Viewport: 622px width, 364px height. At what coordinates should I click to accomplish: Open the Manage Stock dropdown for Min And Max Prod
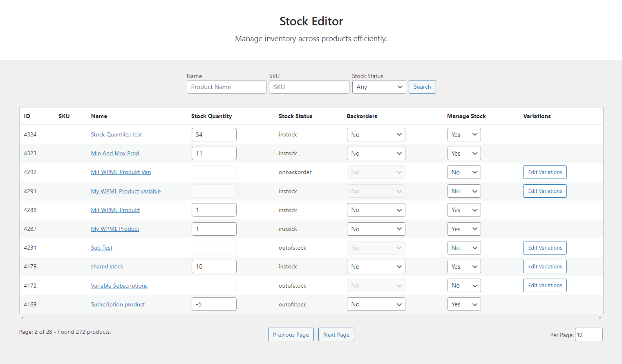point(464,153)
